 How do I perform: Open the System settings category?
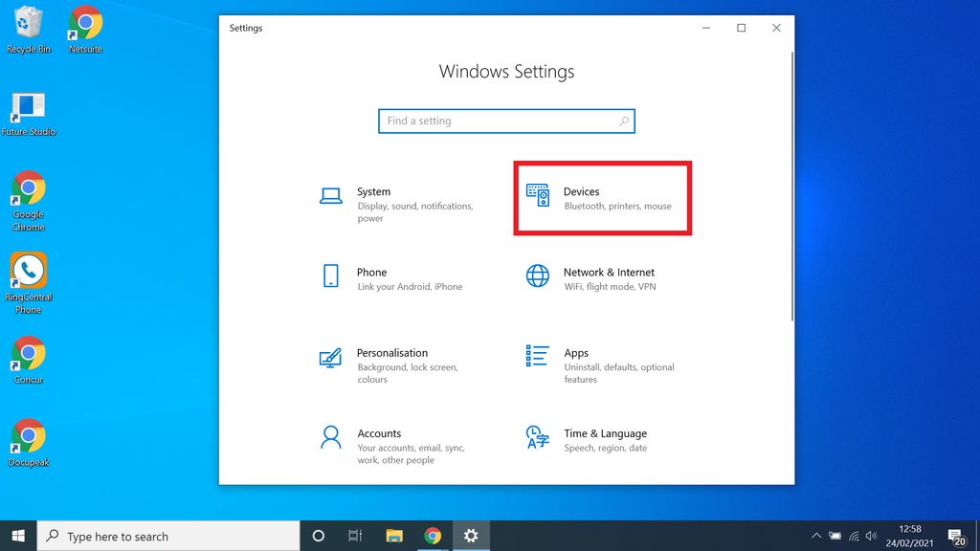click(383, 198)
